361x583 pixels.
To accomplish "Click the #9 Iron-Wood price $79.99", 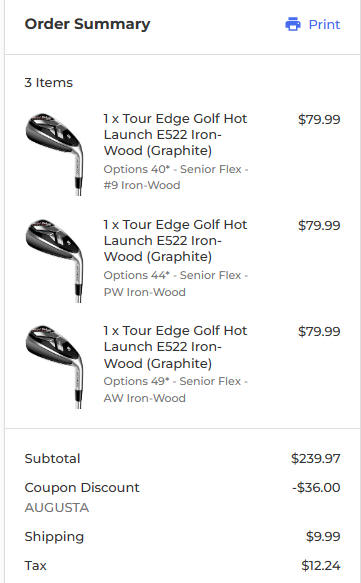I will click(x=319, y=119).
